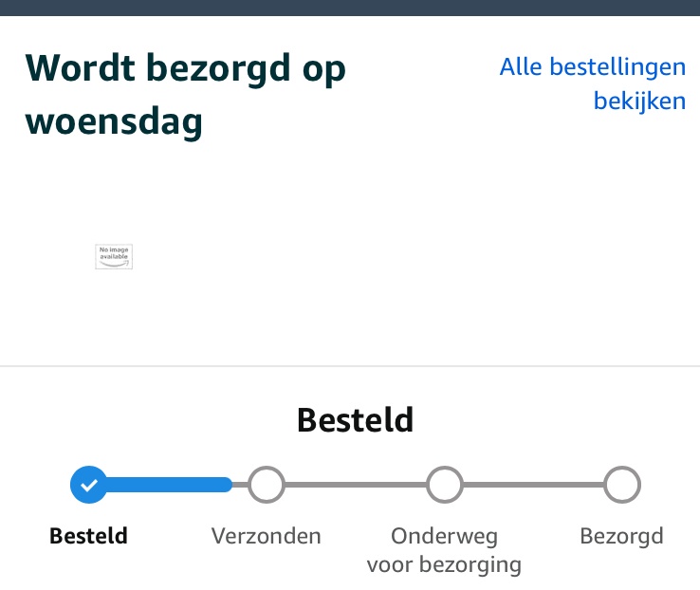Select the Onderweg voor bezorging step circle
This screenshot has height=590, width=700.
444,485
